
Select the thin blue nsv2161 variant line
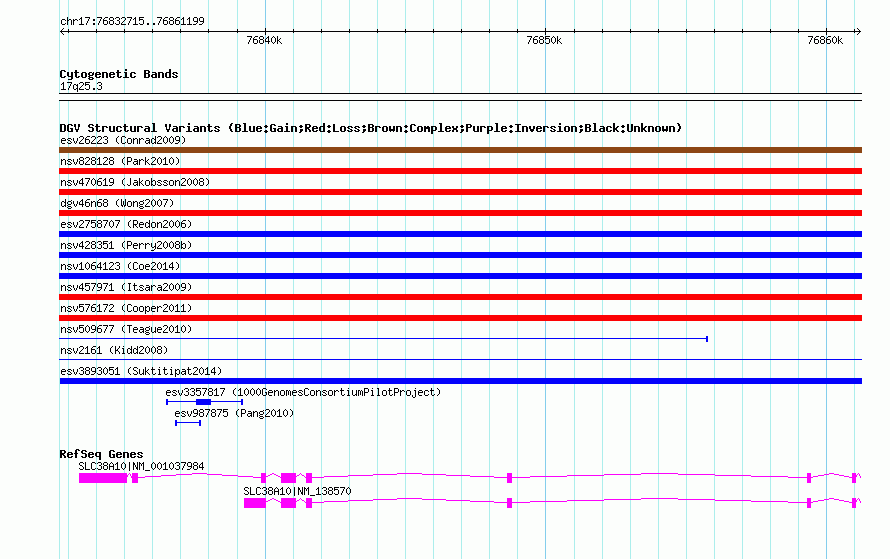click(x=460, y=360)
